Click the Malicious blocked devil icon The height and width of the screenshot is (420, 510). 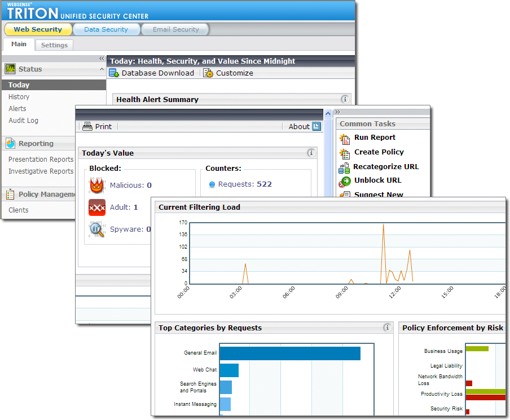(97, 185)
